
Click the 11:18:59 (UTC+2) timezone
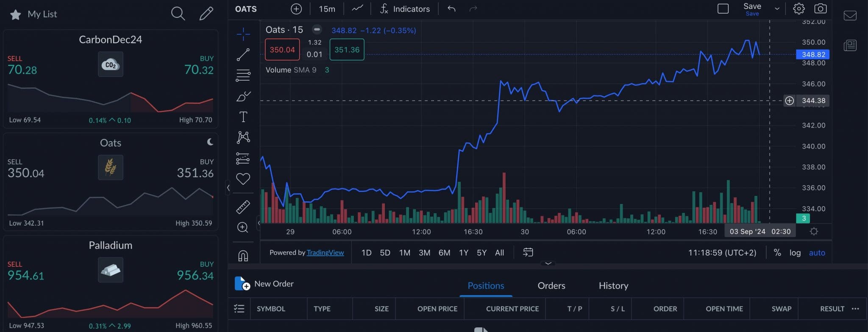[x=722, y=253]
